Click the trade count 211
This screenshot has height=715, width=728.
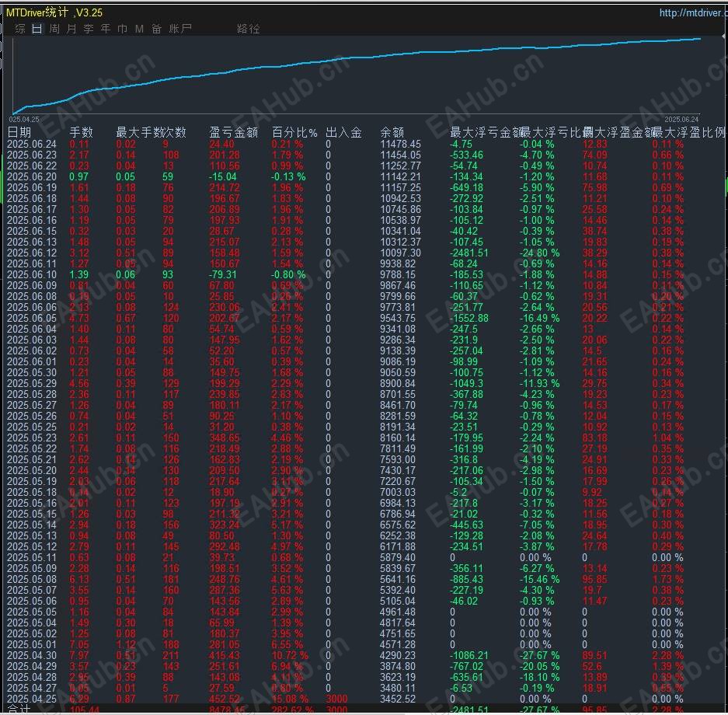pyautogui.click(x=171, y=656)
